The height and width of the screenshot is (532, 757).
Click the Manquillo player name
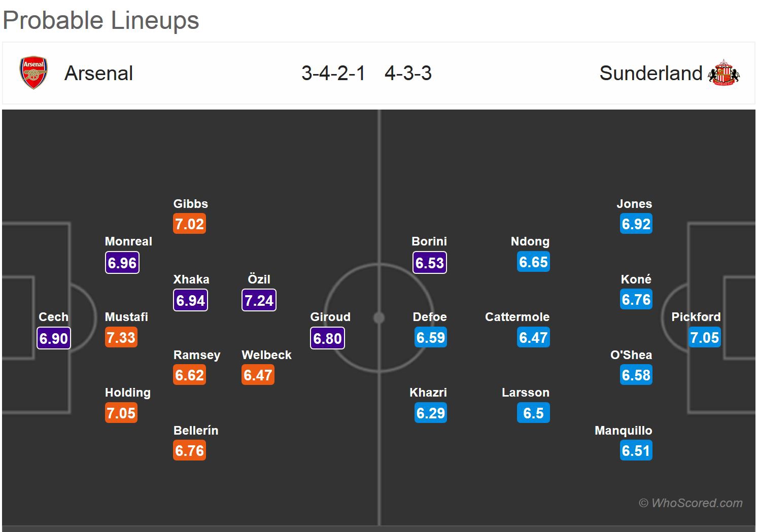pos(623,431)
